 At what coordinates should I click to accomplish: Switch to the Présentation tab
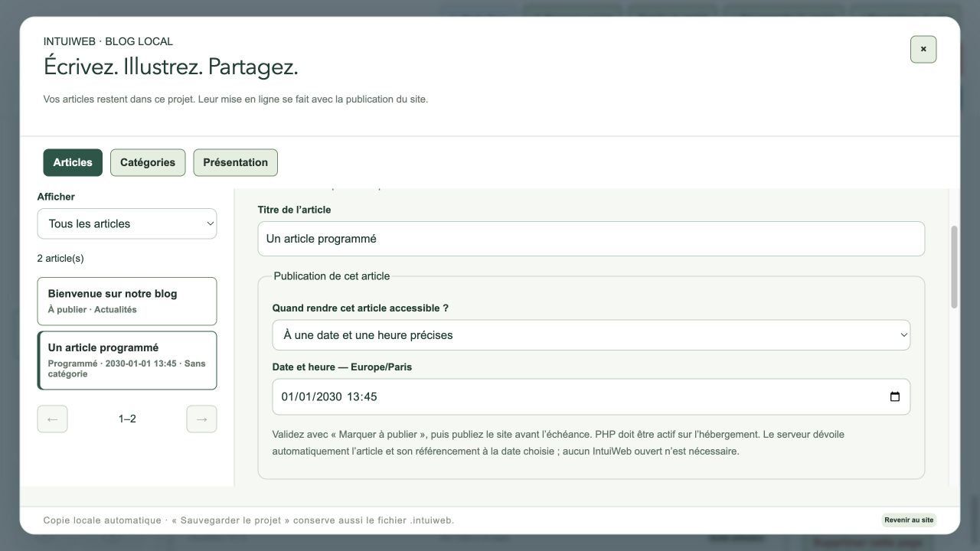click(235, 162)
